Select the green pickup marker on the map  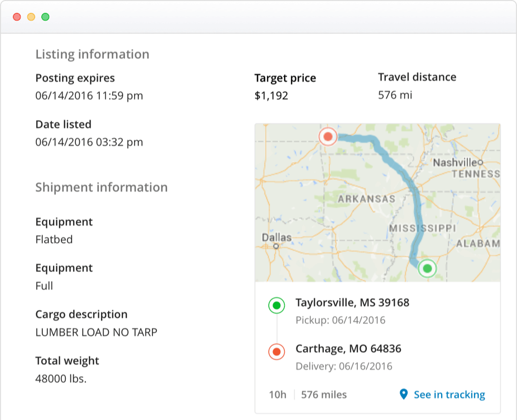coord(427,268)
